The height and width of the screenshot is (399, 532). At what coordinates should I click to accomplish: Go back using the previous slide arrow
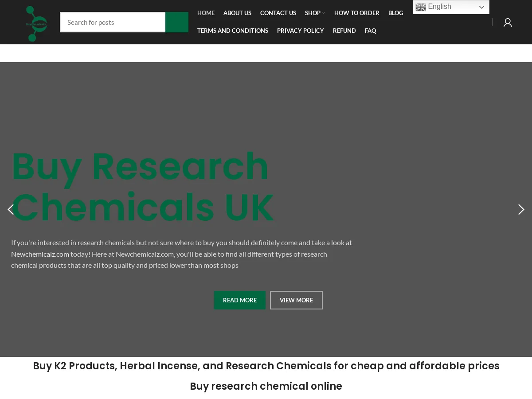(x=11, y=209)
